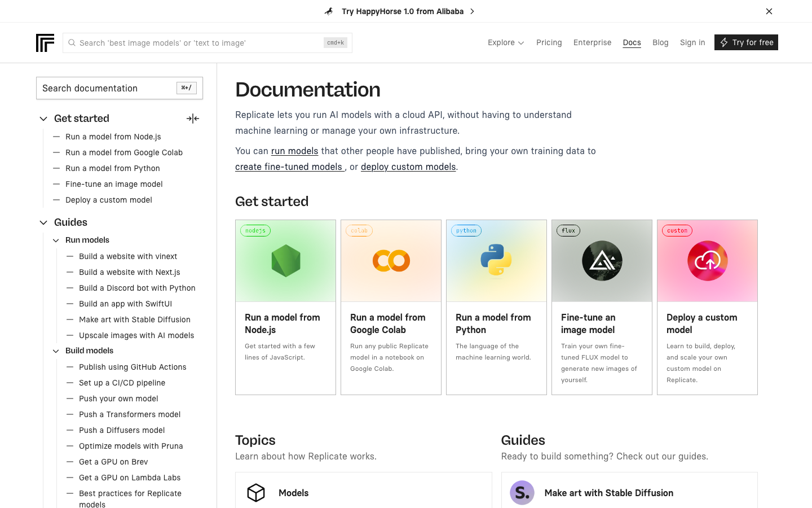Open Upscale images with AI models

tap(136, 335)
